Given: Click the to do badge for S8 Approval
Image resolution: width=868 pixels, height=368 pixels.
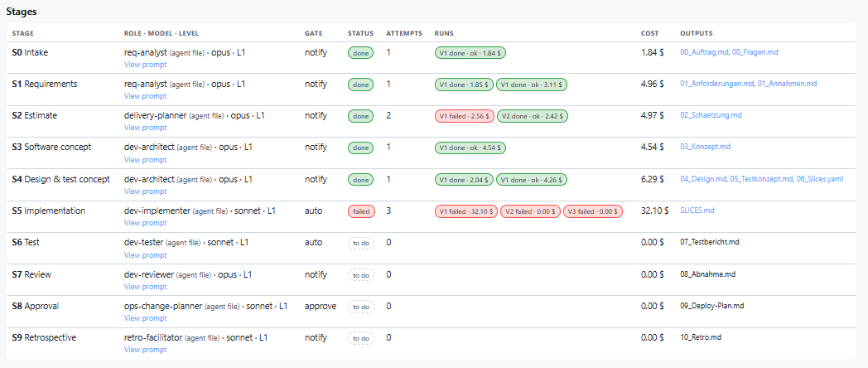Looking at the screenshot, I should tap(361, 307).
